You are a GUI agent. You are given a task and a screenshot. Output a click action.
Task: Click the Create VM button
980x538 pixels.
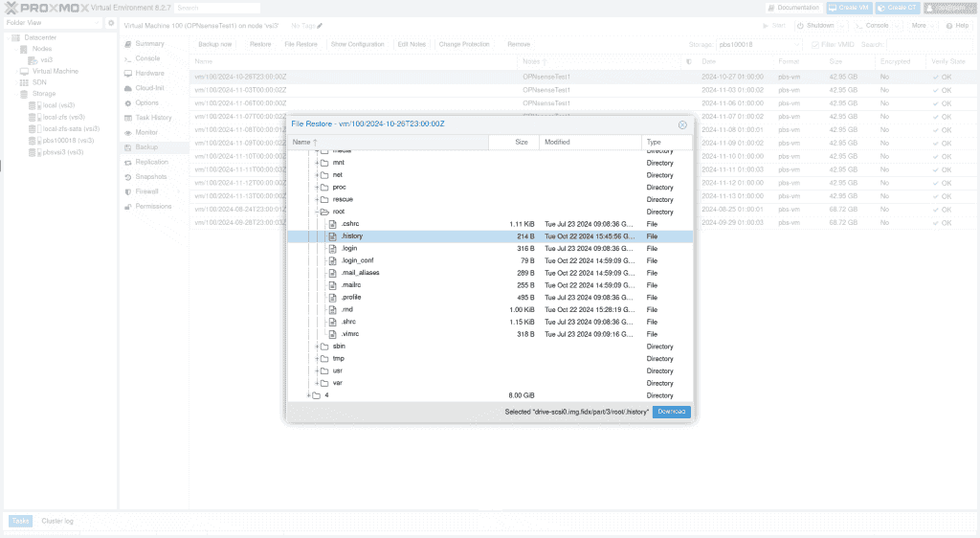(x=848, y=8)
